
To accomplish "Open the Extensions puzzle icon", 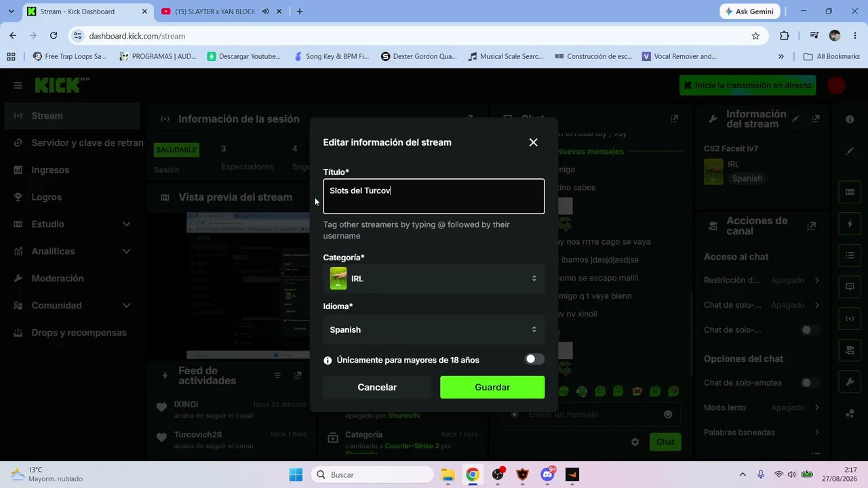I will click(x=785, y=36).
